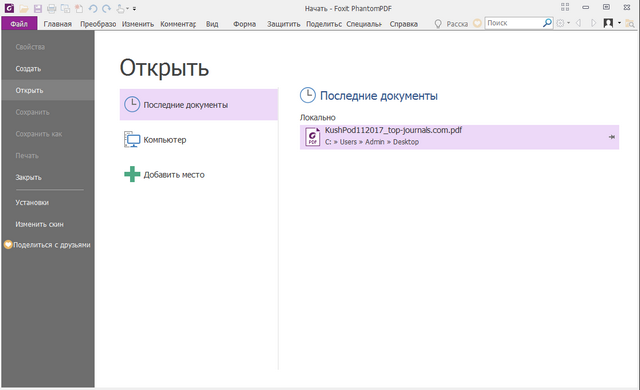Switch to the Главная ribbon tab
This screenshot has height=390, width=640.
(x=58, y=24)
